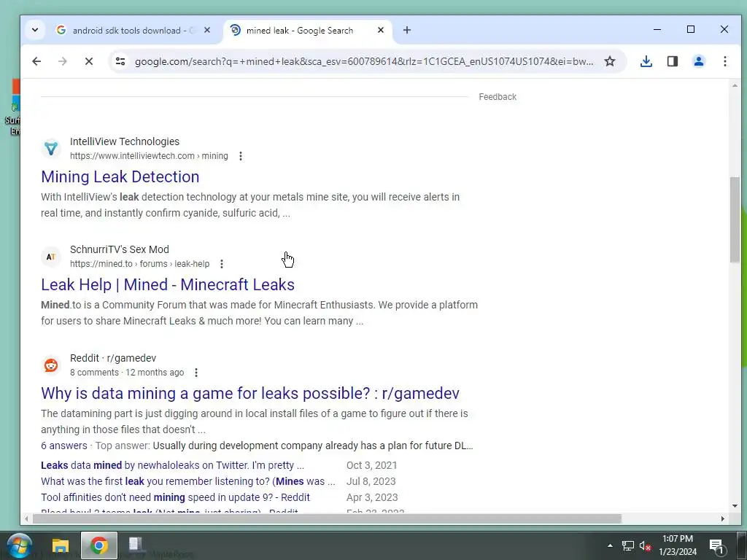Toggle the Chrome side panel icon

(672, 61)
